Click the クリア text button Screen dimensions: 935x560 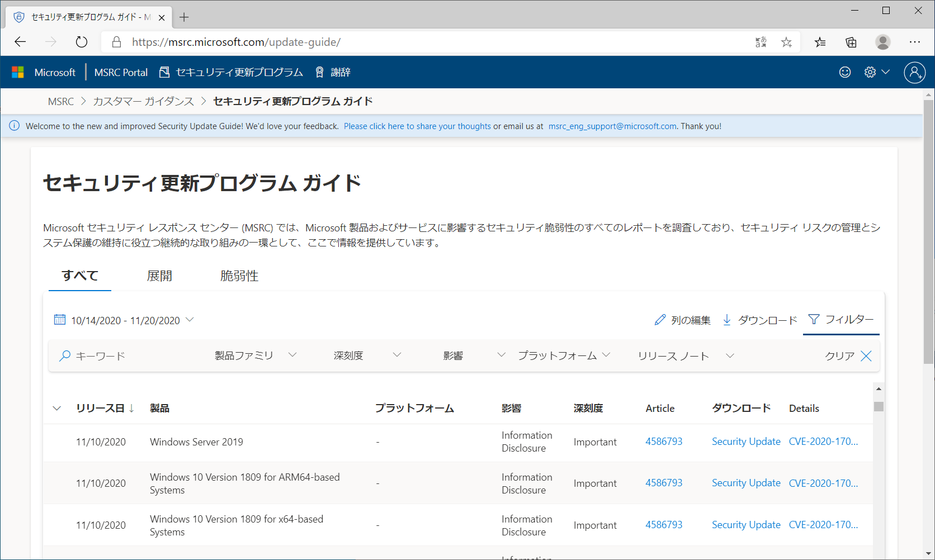point(840,356)
